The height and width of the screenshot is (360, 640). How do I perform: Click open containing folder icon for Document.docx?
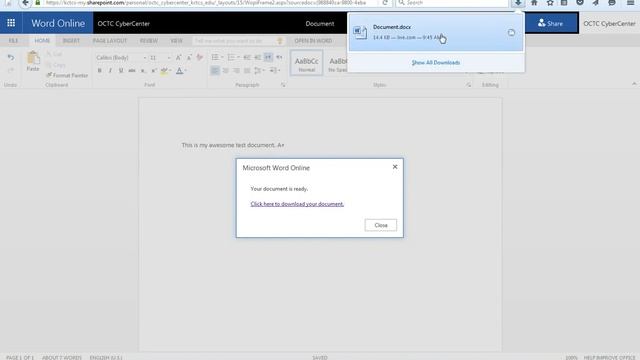click(511, 33)
